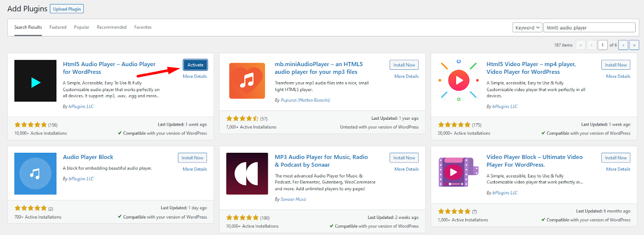Viewport: 644px width, 235px height.
Task: Open More Details for Video Player Block
Action: (618, 169)
